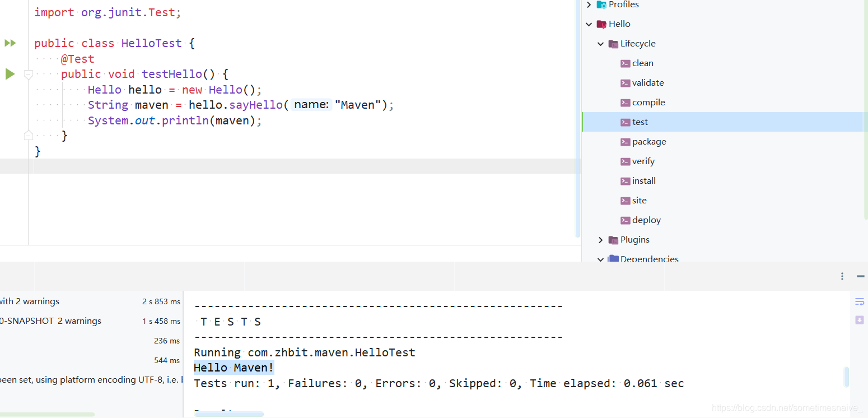Screen dimensions: 868x418
Task: Click the package goal icon
Action: [x=625, y=142]
